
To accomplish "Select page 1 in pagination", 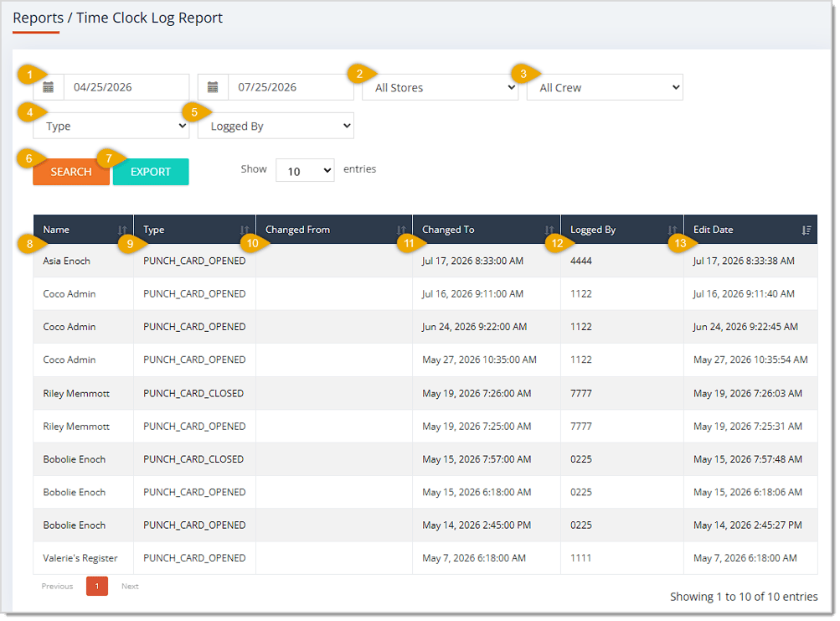I will click(x=97, y=587).
